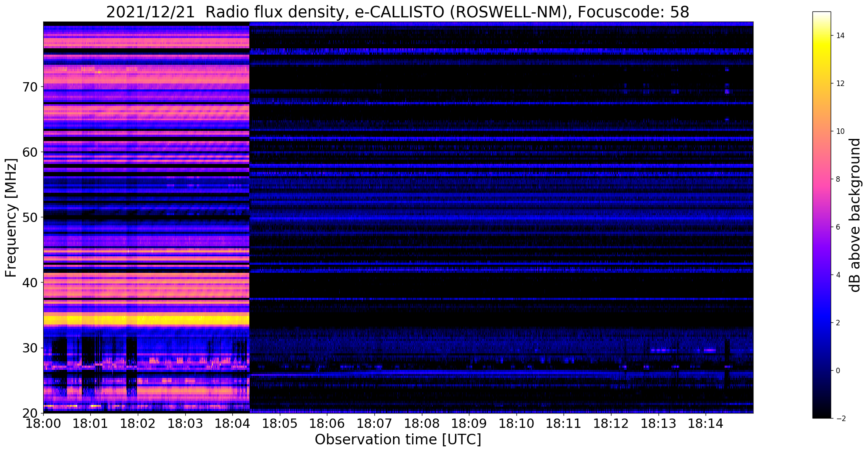Screen dimensions: 868x452
Task: Click the 18:01 time tick label
Action: [x=90, y=423]
